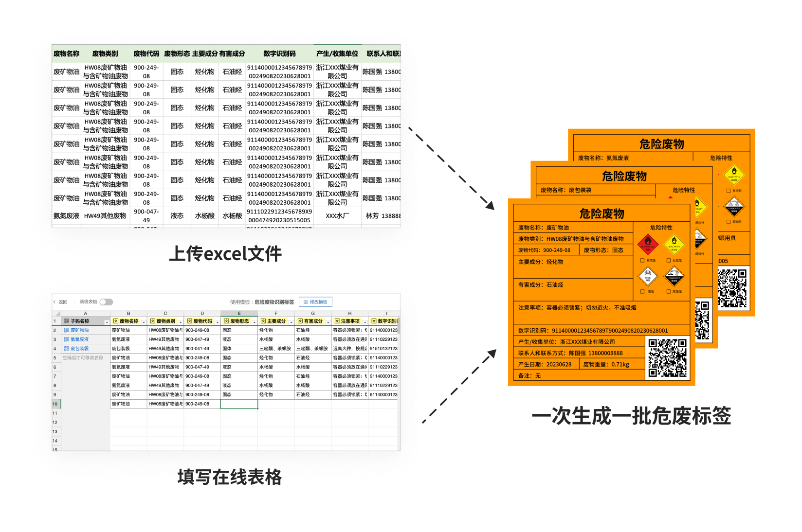Check the 反应性 box on front label
Image resolution: width=802 pixels, height=532 pixels.
[669, 260]
